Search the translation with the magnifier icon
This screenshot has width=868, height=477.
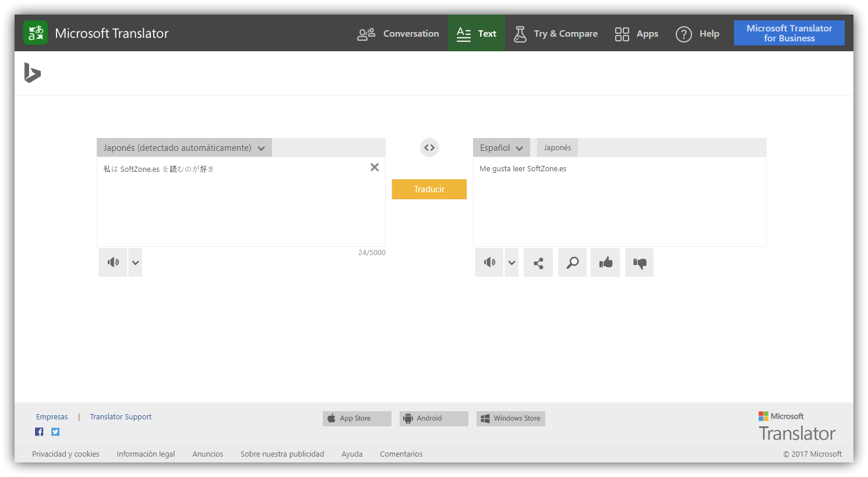pyautogui.click(x=573, y=263)
